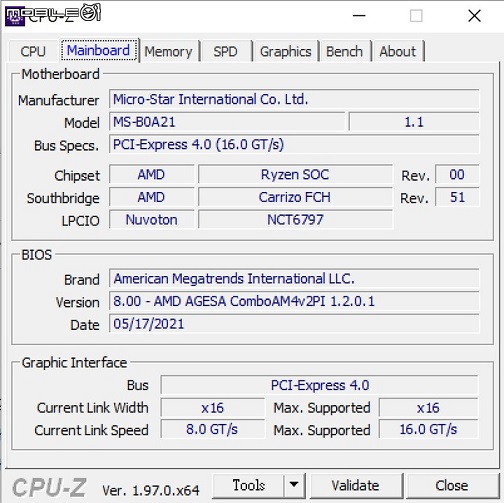Click the Close button at bottom
Image resolution: width=504 pixels, height=503 pixels.
[x=452, y=485]
